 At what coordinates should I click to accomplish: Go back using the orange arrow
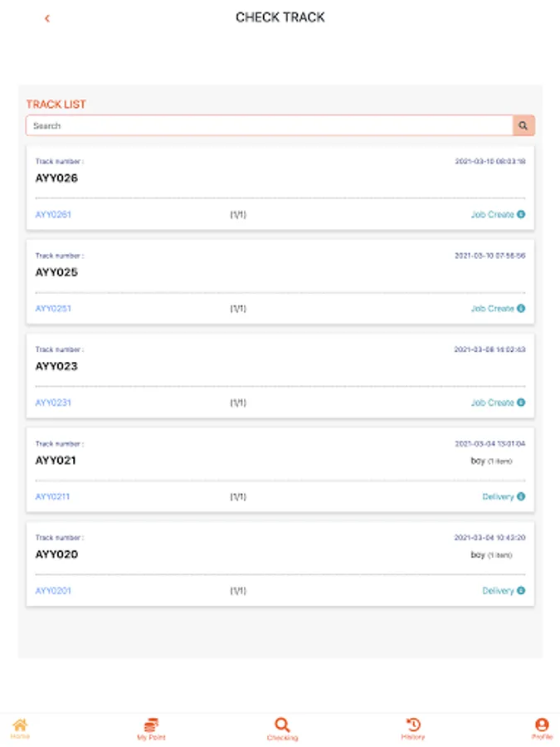point(47,17)
